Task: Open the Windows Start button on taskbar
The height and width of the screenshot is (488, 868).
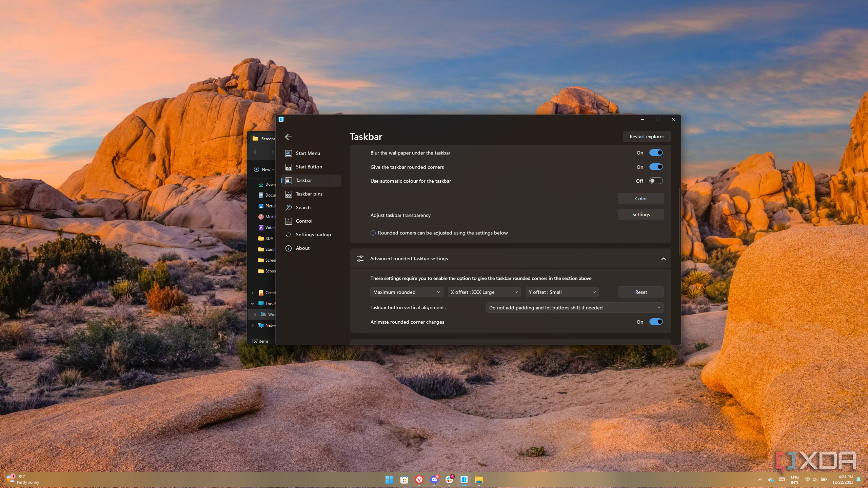Action: pyautogui.click(x=389, y=480)
